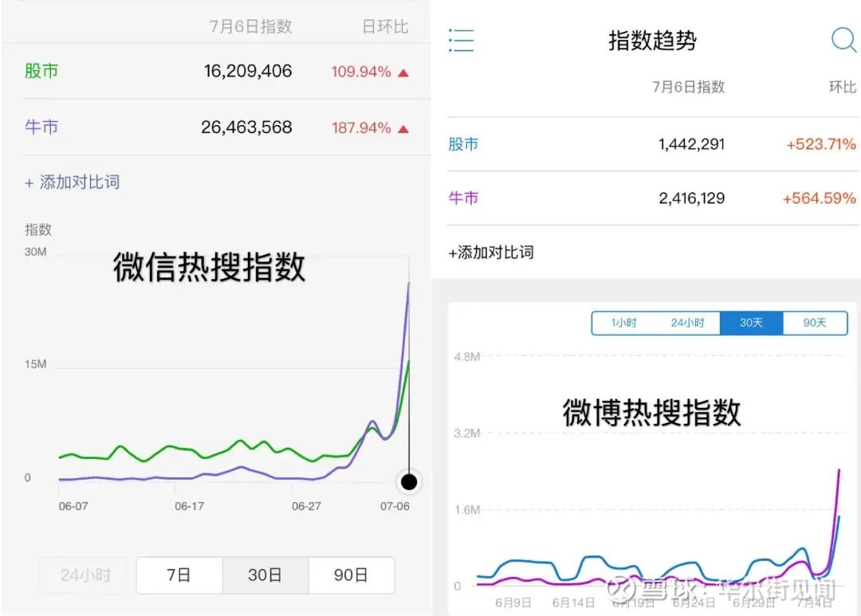Click + 添加对比词 in WeChat index panel

point(72,182)
